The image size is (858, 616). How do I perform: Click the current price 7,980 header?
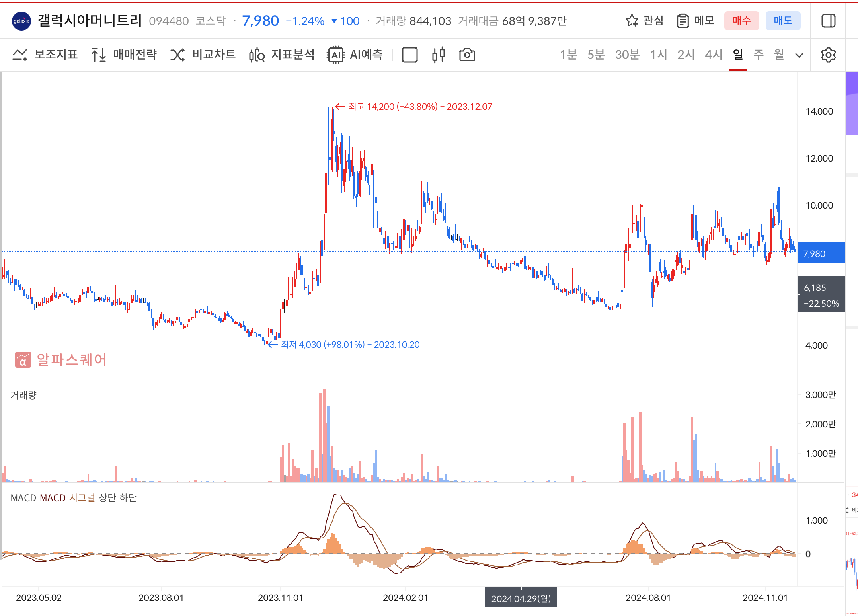(261, 21)
